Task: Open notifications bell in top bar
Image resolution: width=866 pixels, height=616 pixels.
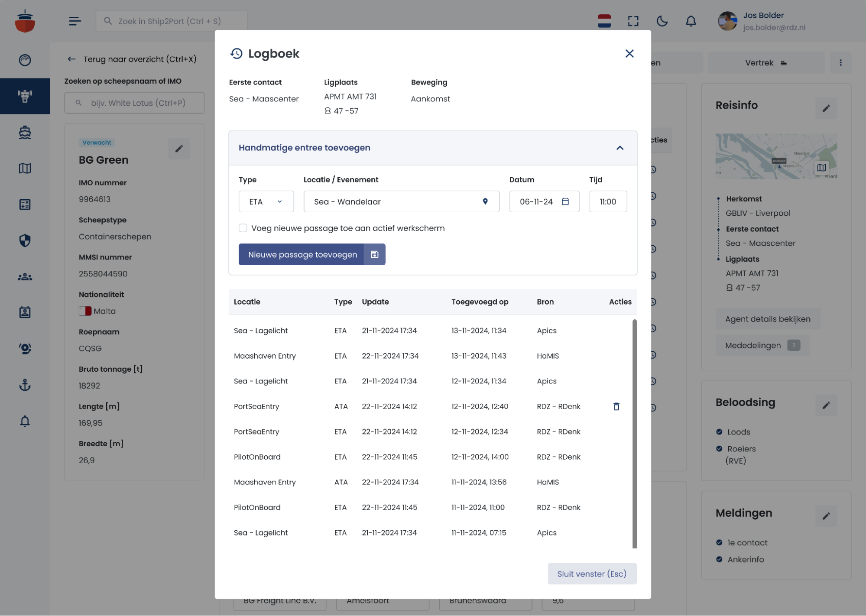Action: pyautogui.click(x=691, y=21)
